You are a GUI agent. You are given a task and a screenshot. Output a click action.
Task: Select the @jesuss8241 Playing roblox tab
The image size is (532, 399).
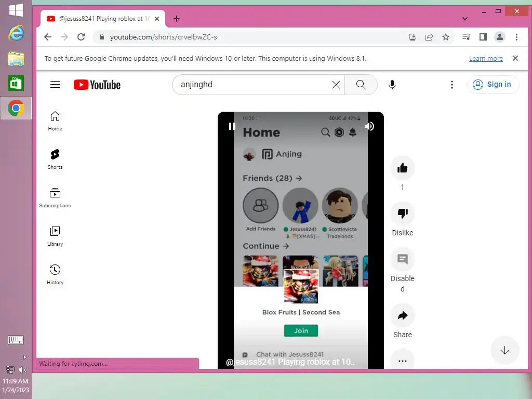[x=103, y=19]
